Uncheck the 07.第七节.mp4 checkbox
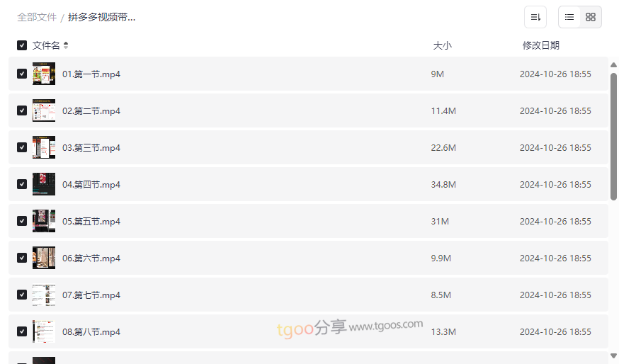Image resolution: width=619 pixels, height=364 pixels. point(22,295)
